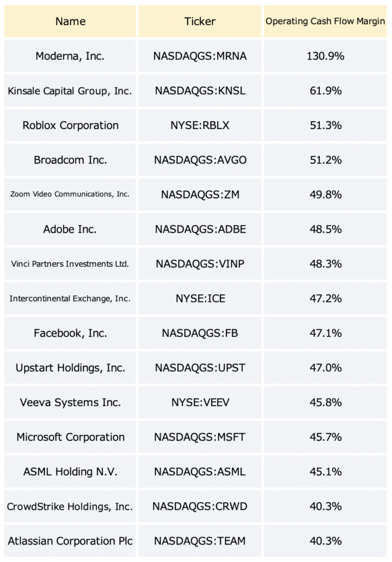
Task: Select the Vinci Partners Investments Ltd. cell
Action: click(x=70, y=264)
